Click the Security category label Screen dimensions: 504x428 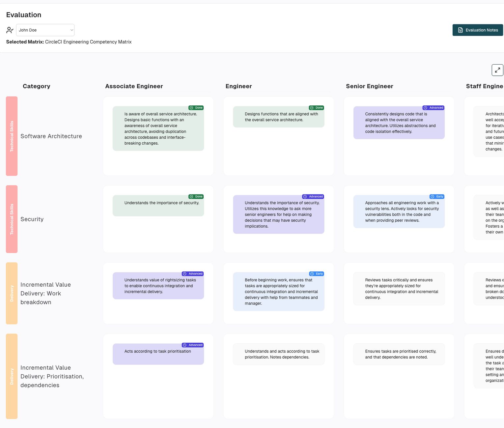pos(32,219)
